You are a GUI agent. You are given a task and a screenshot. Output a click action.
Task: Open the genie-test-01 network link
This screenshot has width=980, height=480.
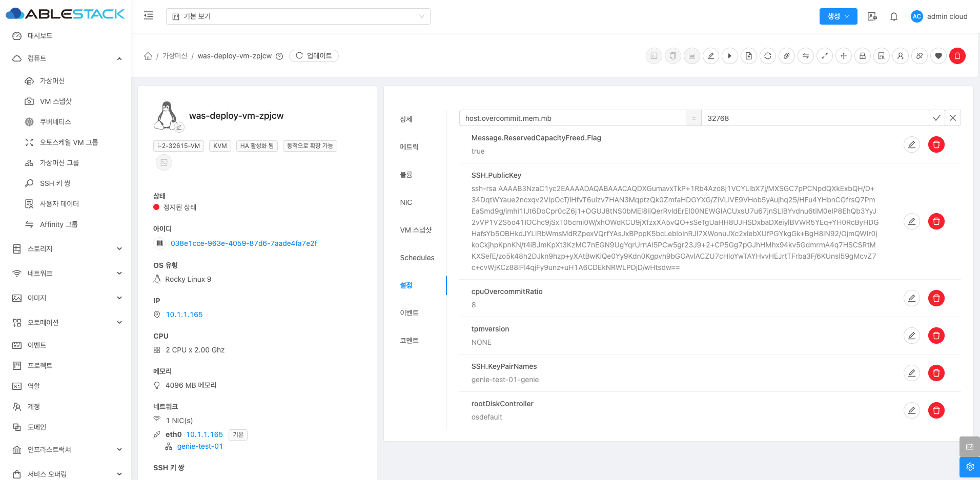(200, 446)
